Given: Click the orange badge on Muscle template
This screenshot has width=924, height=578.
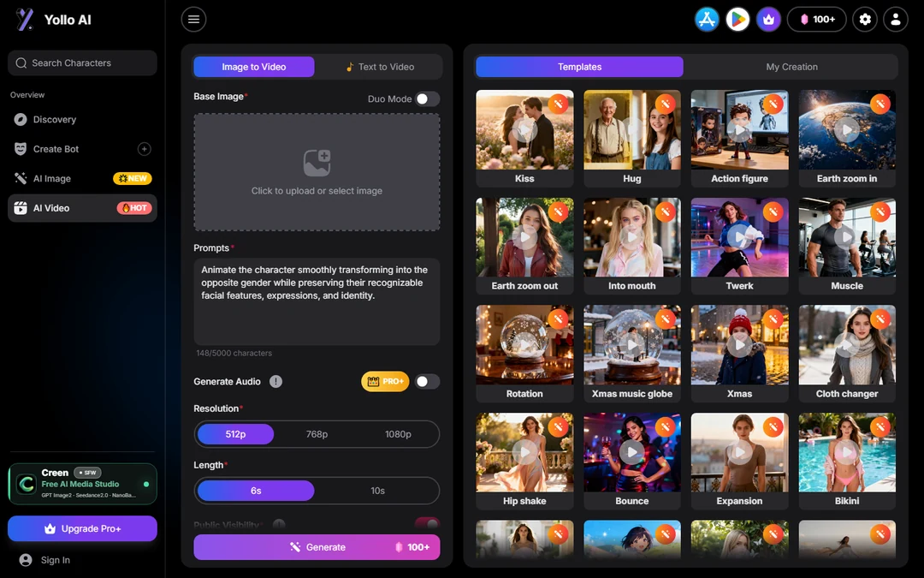Looking at the screenshot, I should click(x=880, y=212).
